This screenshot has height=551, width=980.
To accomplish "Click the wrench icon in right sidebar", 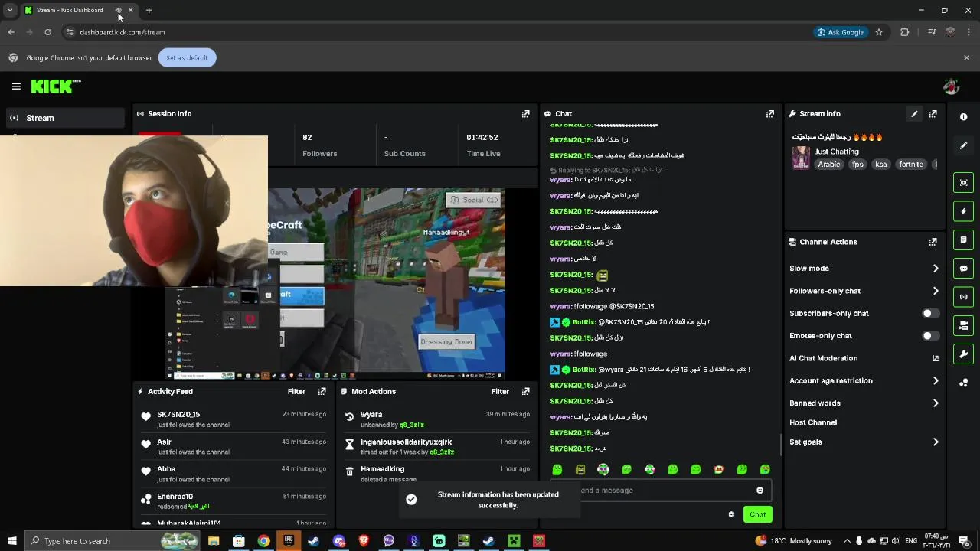I will coord(963,354).
